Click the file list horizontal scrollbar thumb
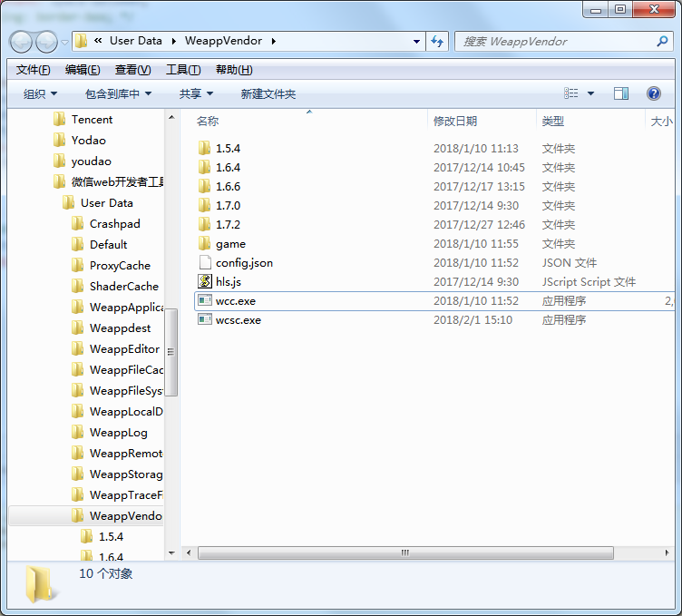This screenshot has width=682, height=616. (x=405, y=552)
